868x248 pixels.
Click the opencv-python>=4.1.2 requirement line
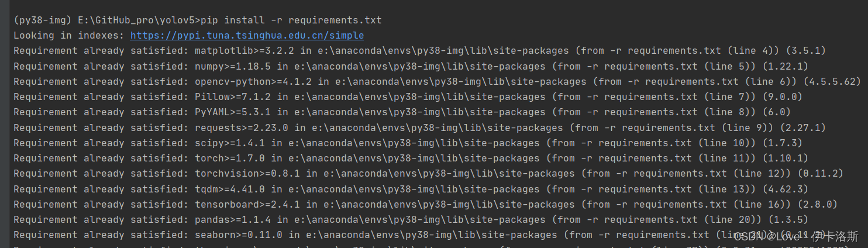[437, 82]
